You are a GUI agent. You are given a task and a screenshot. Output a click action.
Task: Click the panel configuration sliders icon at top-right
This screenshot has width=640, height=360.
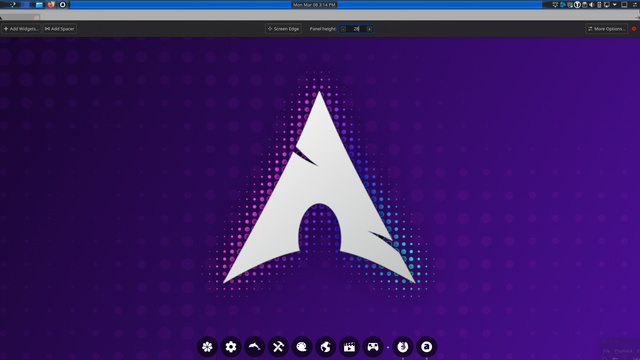click(635, 4)
